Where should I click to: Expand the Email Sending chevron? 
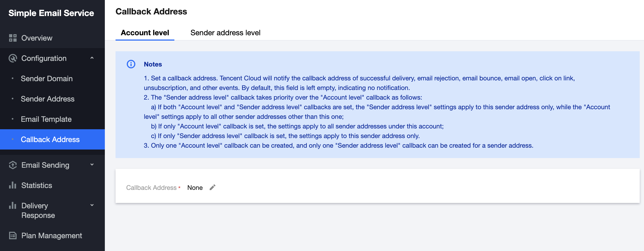[92, 165]
